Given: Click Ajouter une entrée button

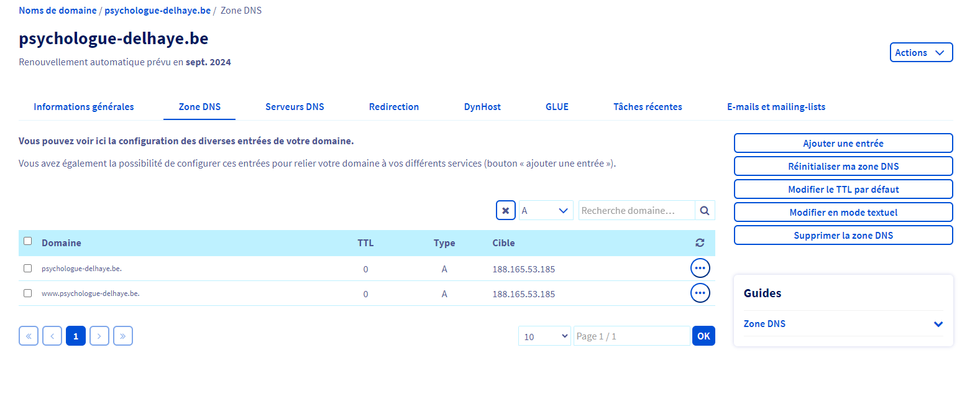Looking at the screenshot, I should point(843,144).
